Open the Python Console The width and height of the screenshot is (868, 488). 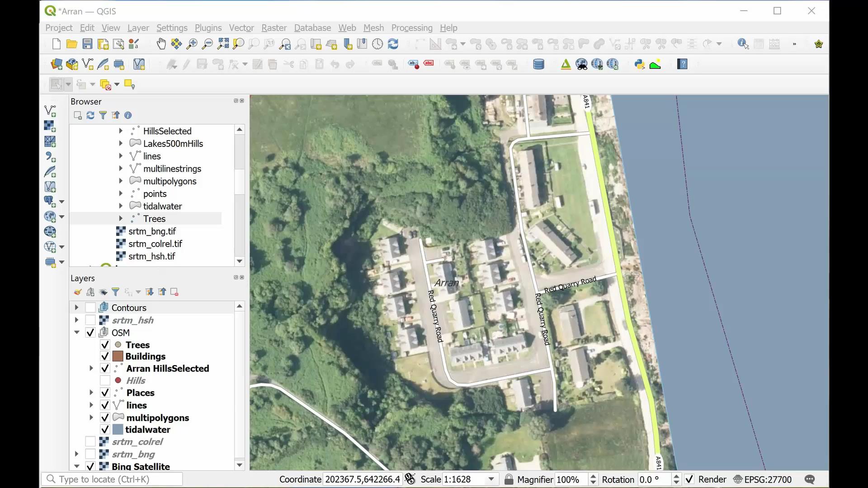click(639, 64)
